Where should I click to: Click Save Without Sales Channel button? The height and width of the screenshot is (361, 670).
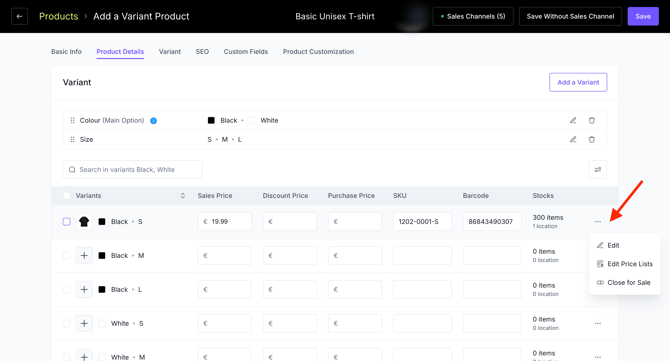click(570, 16)
